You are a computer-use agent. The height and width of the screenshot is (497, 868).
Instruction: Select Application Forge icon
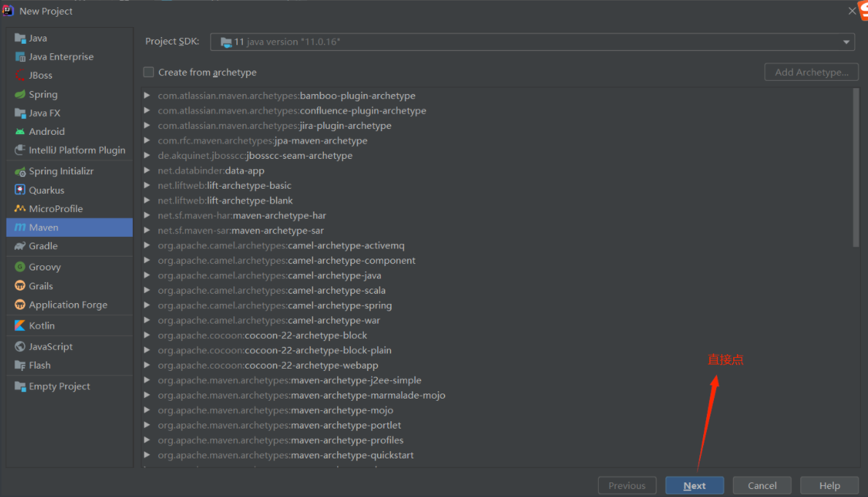pos(20,305)
